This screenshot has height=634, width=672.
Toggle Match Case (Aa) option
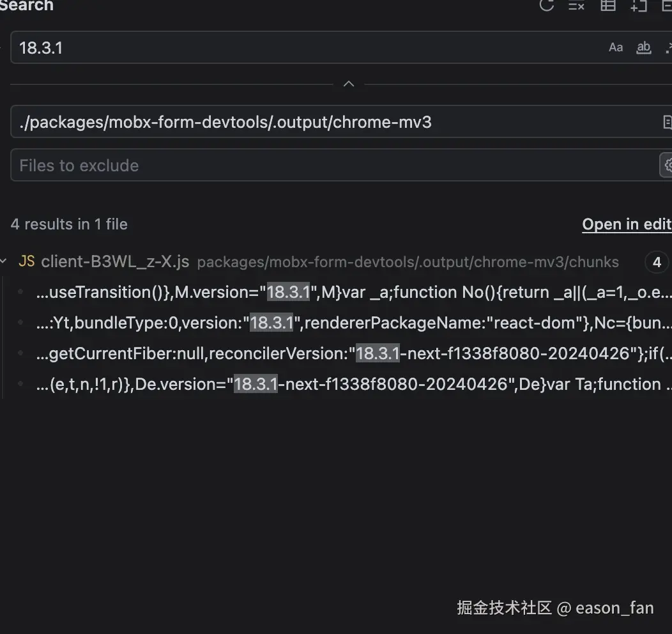pos(615,47)
